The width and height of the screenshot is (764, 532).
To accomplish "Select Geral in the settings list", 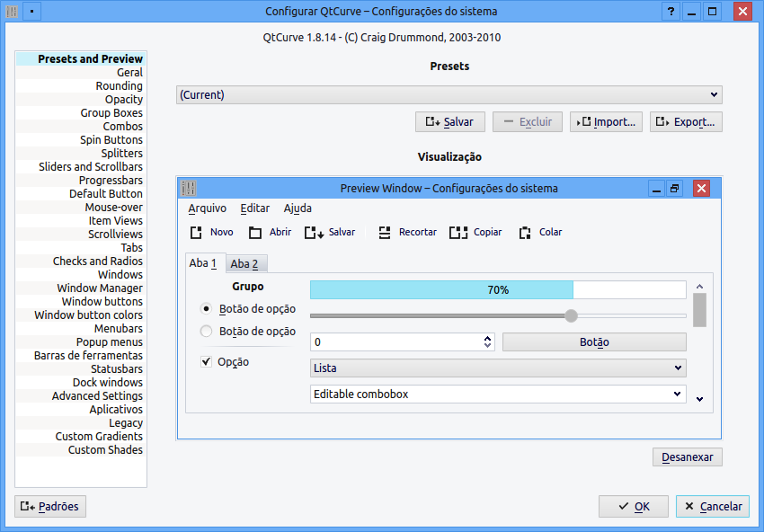I will point(80,73).
